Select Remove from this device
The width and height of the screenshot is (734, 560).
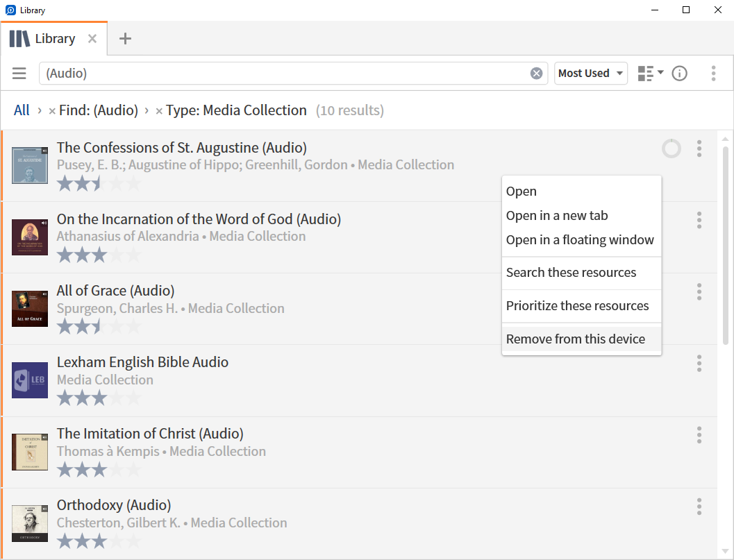[x=581, y=339]
